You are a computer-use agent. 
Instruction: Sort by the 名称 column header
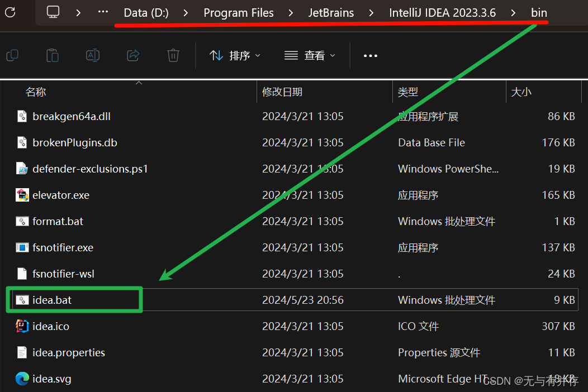[x=36, y=92]
